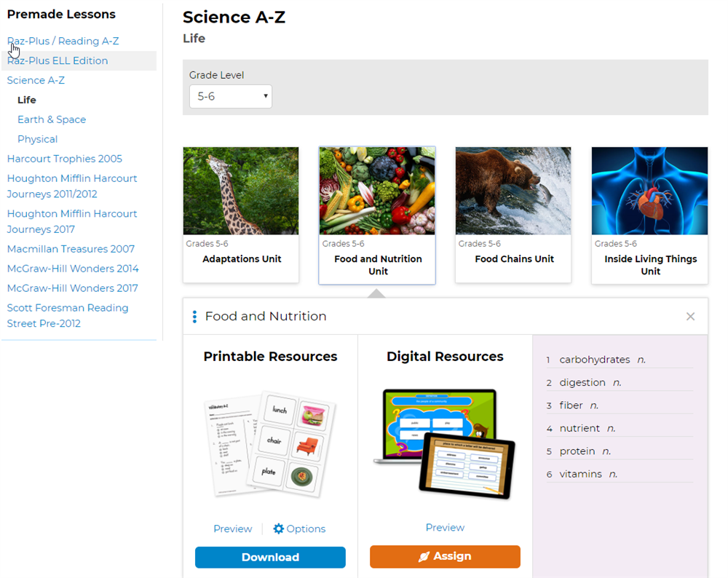Click the word 'carbohydrates' in vocabulary list

(x=594, y=360)
